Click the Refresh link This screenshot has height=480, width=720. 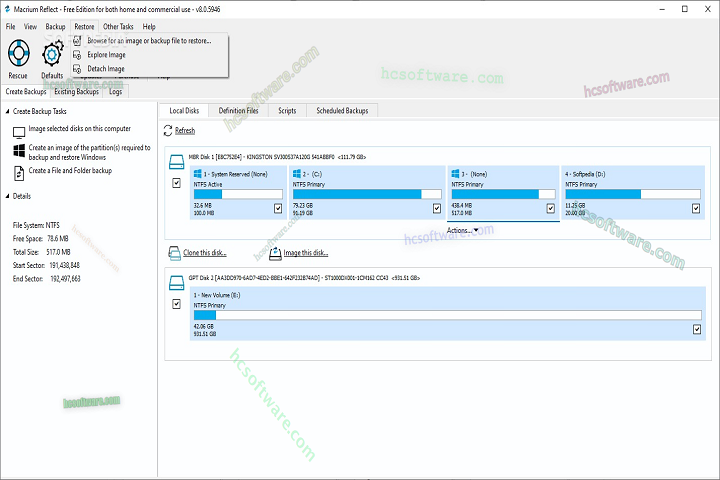(x=185, y=131)
